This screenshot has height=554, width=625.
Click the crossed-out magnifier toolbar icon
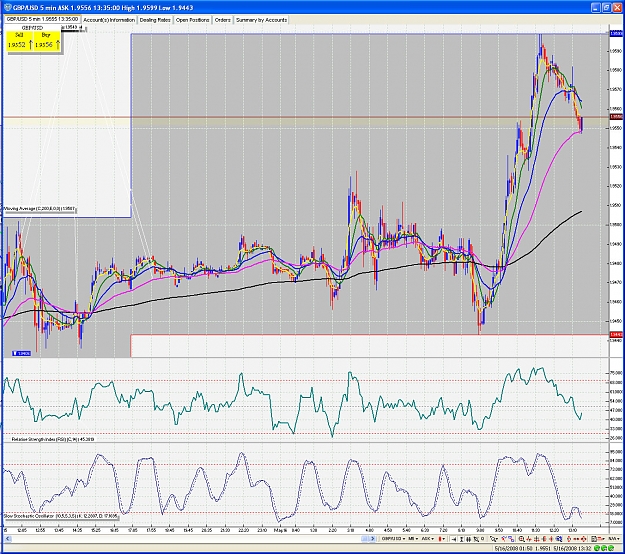[476, 539]
